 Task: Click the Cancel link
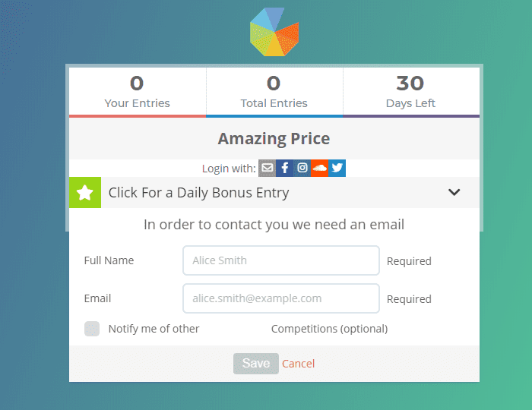pyautogui.click(x=299, y=364)
